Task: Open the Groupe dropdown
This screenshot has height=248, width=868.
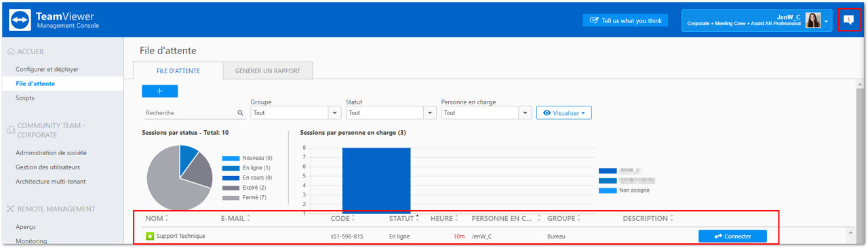Action: 296,113
